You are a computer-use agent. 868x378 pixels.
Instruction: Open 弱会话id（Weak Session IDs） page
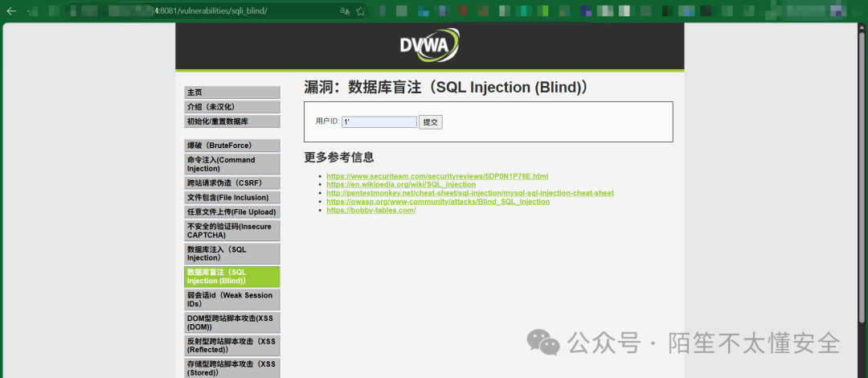pyautogui.click(x=232, y=299)
